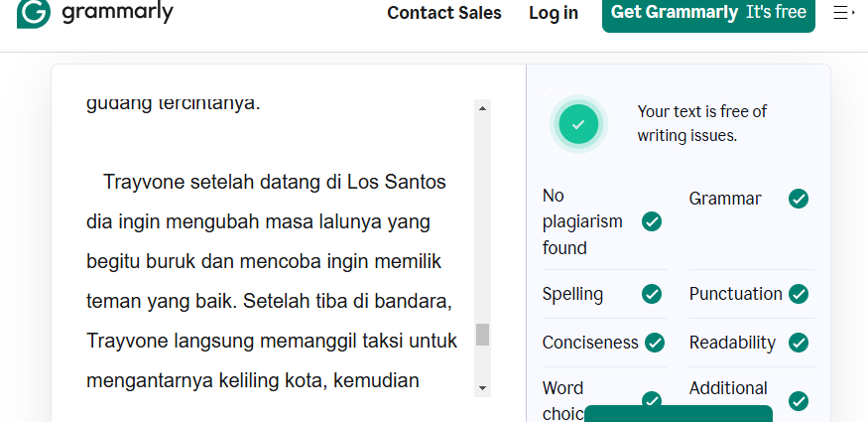Click the 'Conciseness' label

(x=590, y=343)
